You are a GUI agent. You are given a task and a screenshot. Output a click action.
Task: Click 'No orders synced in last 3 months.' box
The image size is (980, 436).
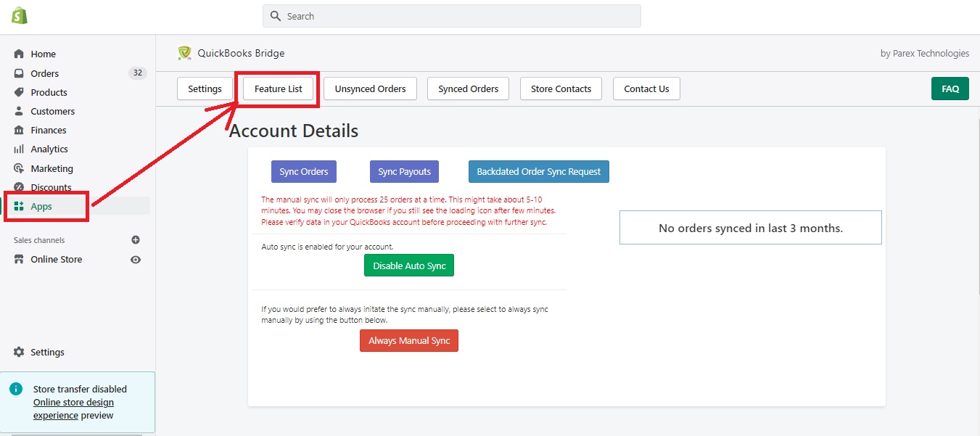(x=751, y=228)
